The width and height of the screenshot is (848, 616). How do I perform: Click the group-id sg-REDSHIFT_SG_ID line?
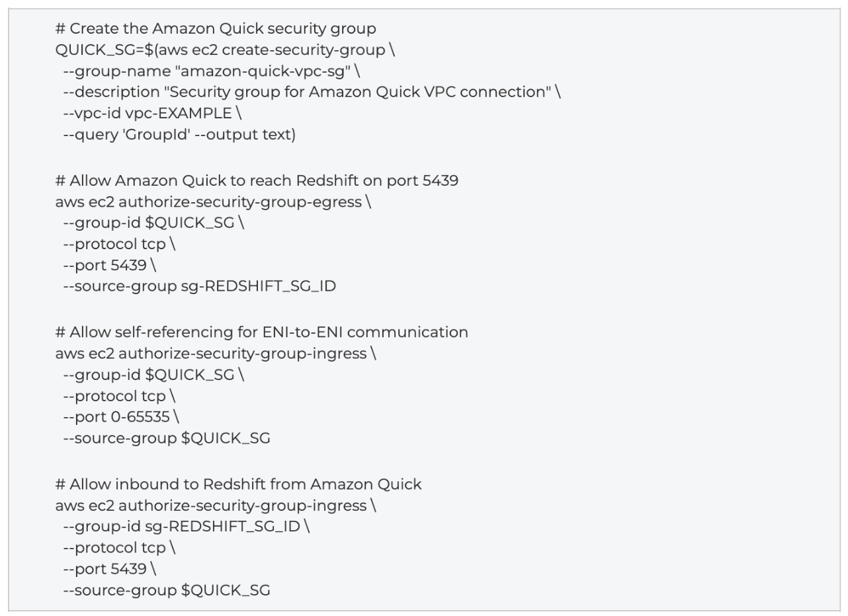(187, 527)
